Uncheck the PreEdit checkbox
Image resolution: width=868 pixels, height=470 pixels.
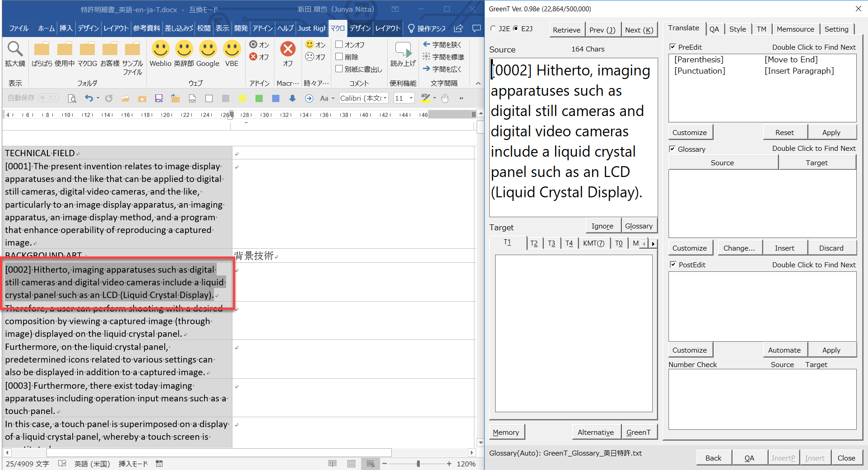coord(673,47)
